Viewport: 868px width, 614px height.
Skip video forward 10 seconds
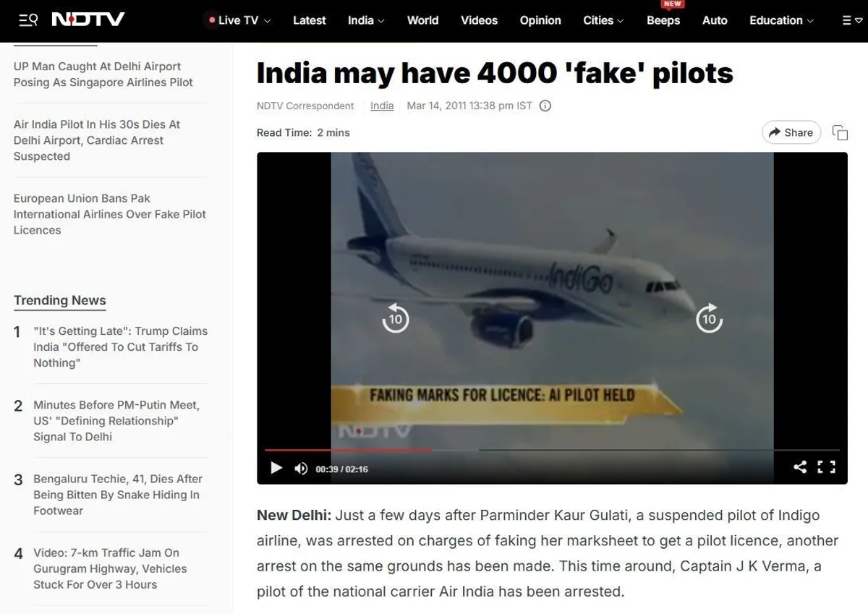709,318
